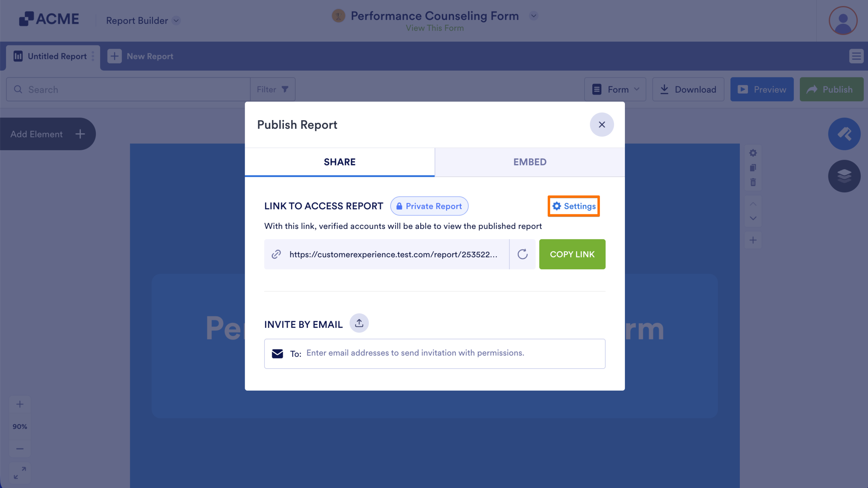The width and height of the screenshot is (868, 488).
Task: Click the upload icon next to Invite by Email
Action: pos(359,323)
